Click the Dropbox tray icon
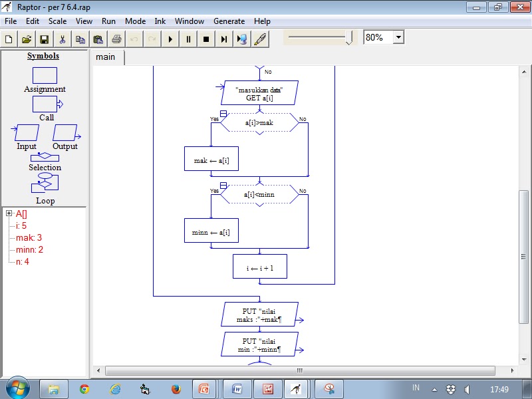This screenshot has height=399, width=532. point(451,390)
